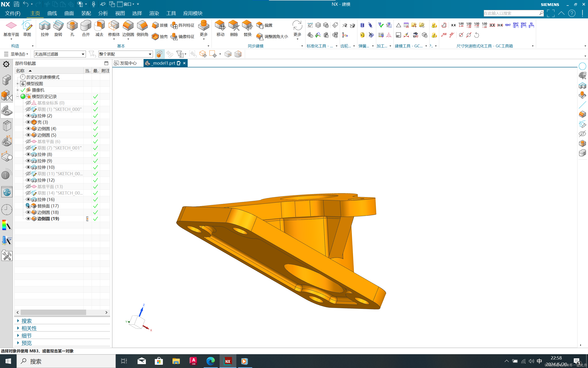Select the 拉伸 (Extrude) tool in ribbon
588x368 pixels.
45,29
